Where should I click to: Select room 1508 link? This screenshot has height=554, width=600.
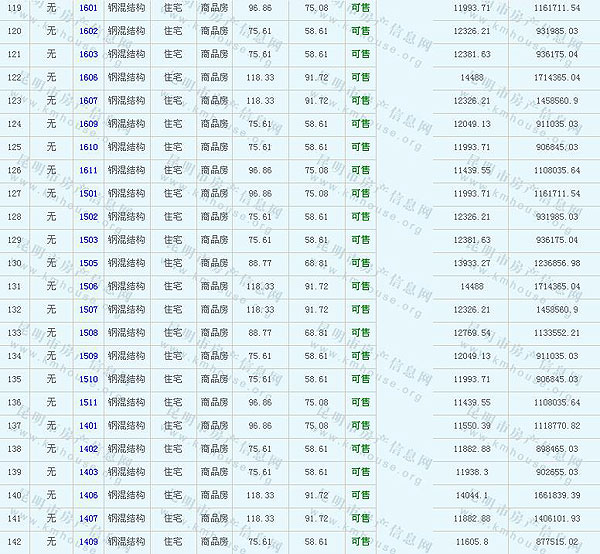point(88,333)
